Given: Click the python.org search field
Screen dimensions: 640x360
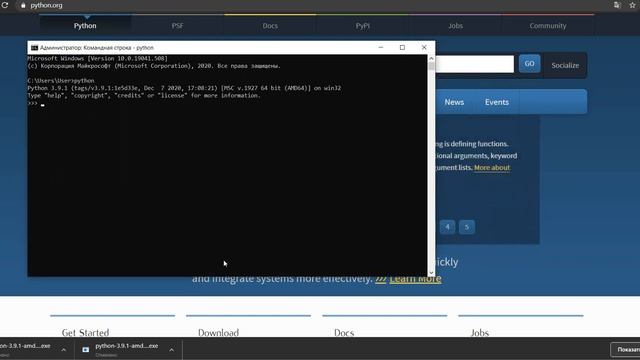Looking at the screenshot, I should click(x=475, y=64).
